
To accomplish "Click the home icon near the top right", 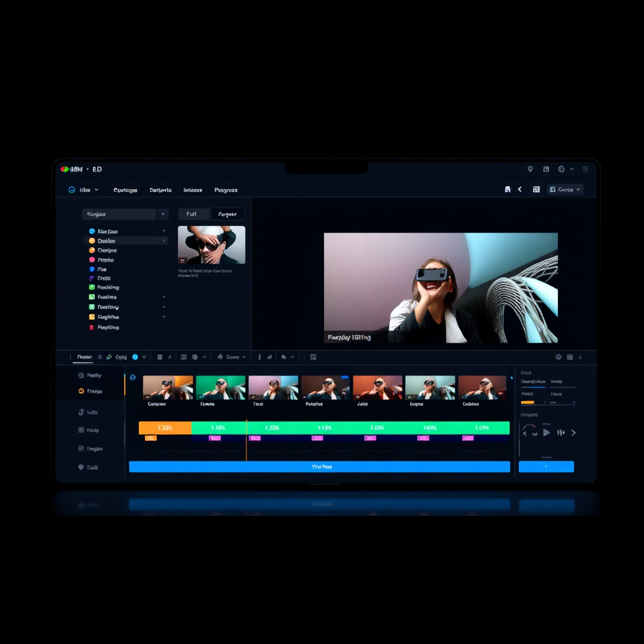I will click(508, 189).
